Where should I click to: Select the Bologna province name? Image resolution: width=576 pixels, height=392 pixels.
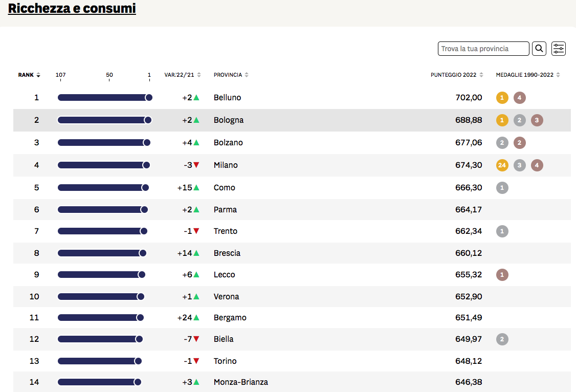pyautogui.click(x=229, y=120)
